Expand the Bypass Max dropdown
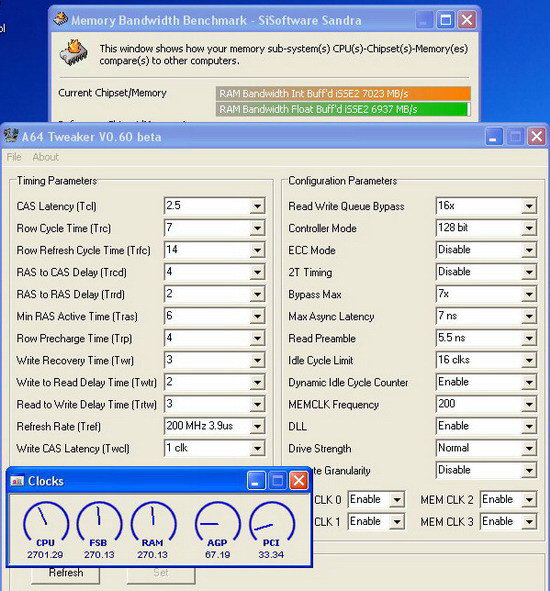The width and height of the screenshot is (550, 591). (x=529, y=294)
